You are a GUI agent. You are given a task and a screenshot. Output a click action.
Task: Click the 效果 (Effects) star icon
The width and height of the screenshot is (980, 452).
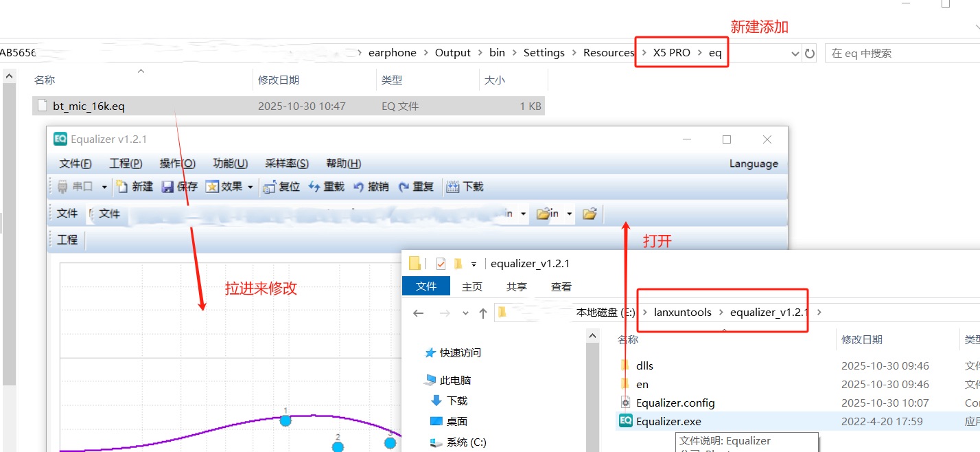pos(212,186)
